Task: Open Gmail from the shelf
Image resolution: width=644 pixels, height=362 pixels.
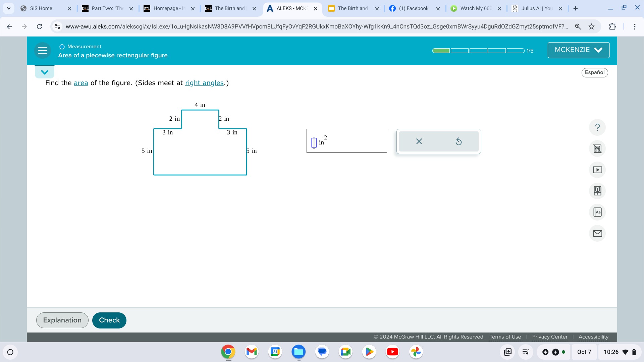Action: point(252,352)
